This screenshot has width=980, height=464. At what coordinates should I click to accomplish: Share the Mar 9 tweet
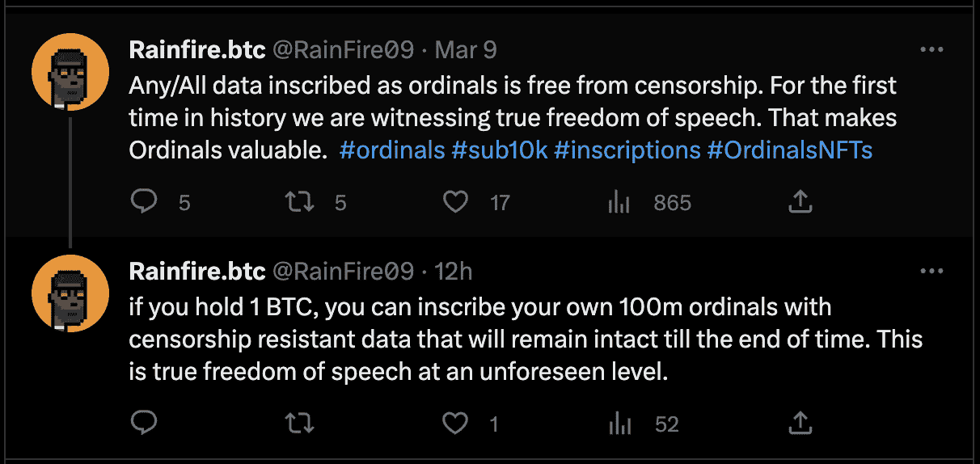click(799, 201)
